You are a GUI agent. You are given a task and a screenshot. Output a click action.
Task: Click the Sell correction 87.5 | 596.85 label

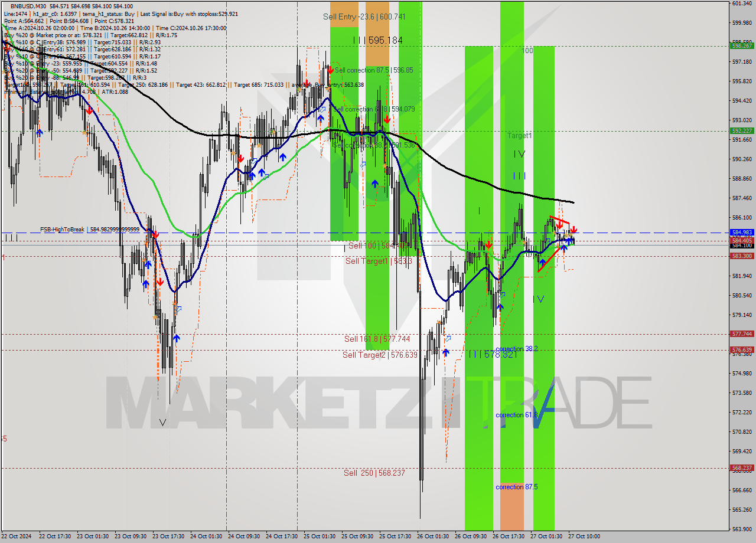(374, 70)
